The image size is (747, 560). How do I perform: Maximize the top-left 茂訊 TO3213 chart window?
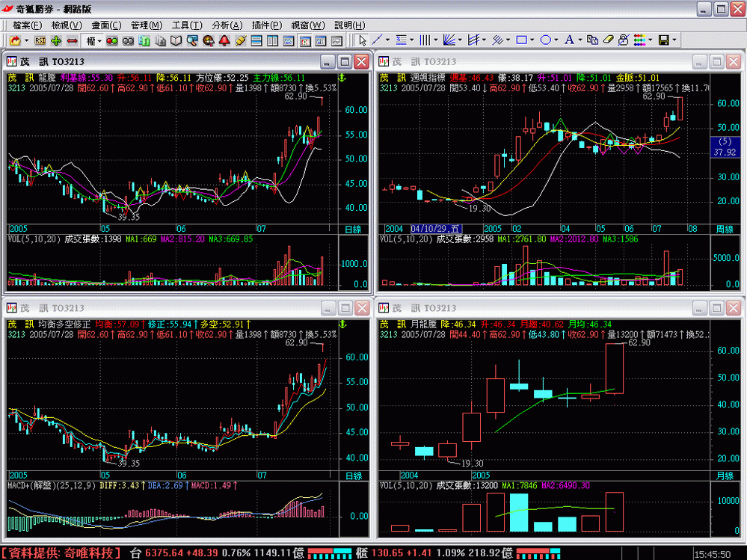pos(345,61)
